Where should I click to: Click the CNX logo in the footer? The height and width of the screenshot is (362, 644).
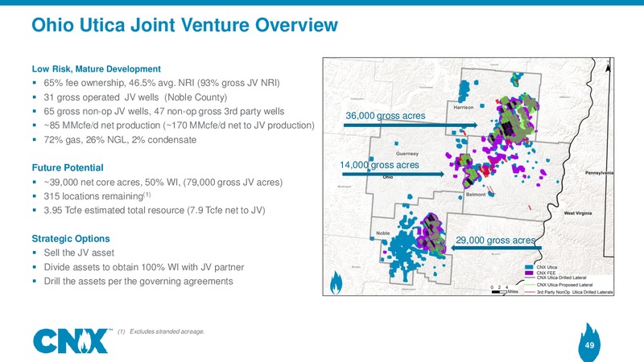coord(71,341)
